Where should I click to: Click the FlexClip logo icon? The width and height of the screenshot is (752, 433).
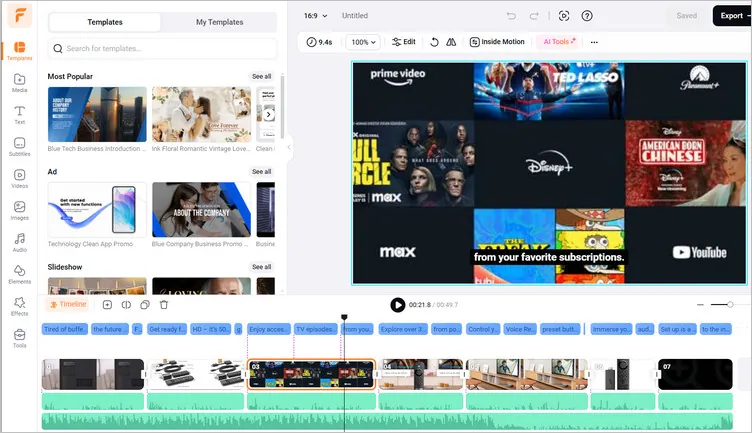tap(20, 15)
